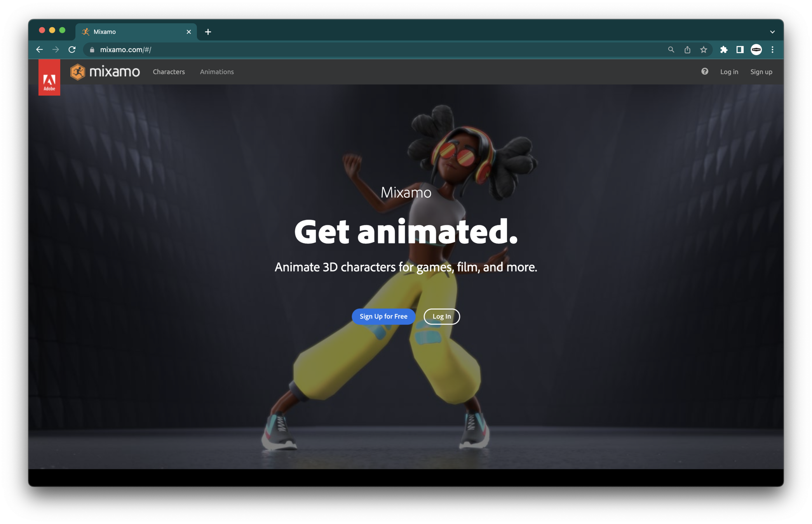
Task: Click the Adobe logo badge
Action: coord(49,78)
